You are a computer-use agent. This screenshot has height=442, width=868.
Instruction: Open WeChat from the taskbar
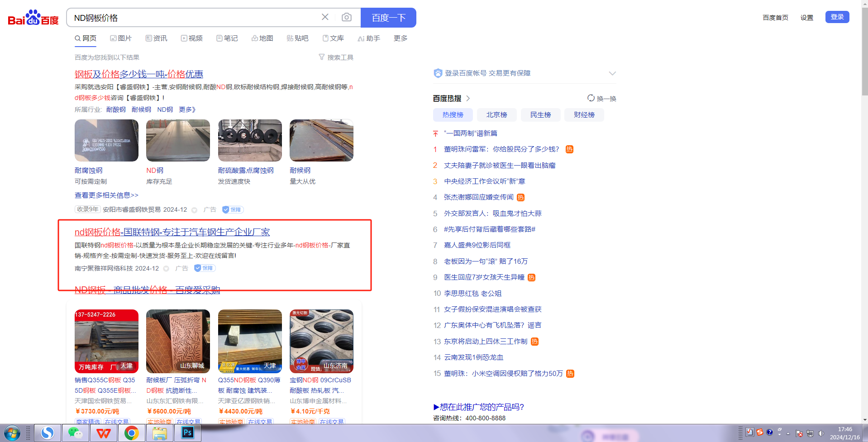[x=75, y=433]
